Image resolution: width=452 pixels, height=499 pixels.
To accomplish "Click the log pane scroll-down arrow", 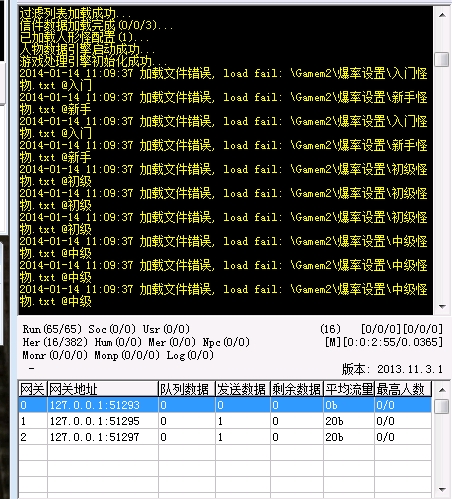I will point(442,306).
